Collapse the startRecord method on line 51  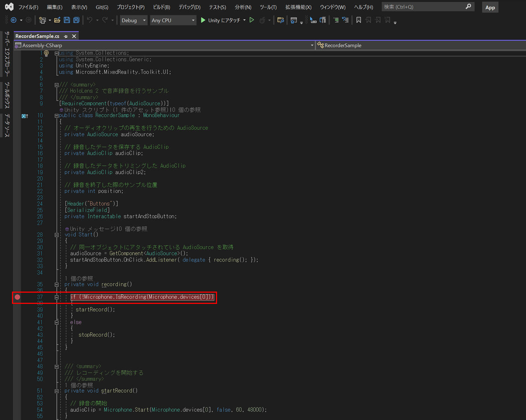pos(56,391)
